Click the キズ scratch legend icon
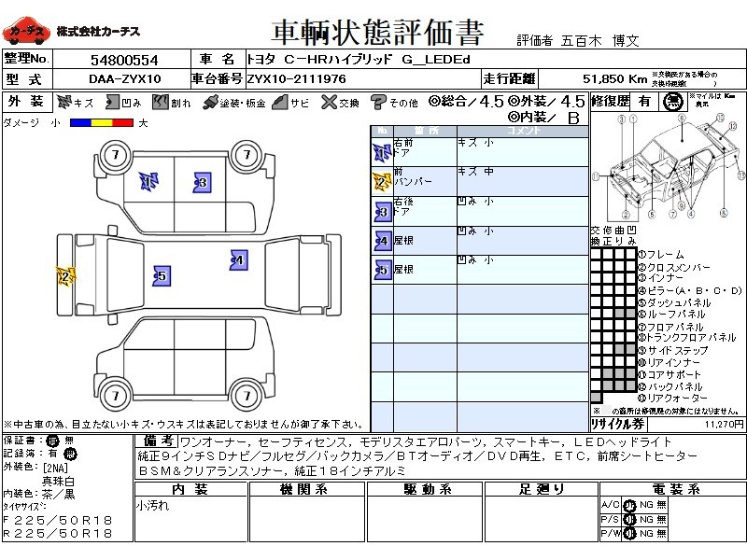 click(63, 103)
